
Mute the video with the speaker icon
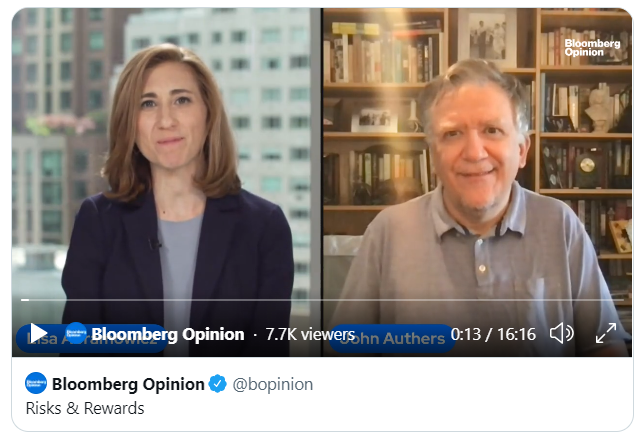pos(561,333)
